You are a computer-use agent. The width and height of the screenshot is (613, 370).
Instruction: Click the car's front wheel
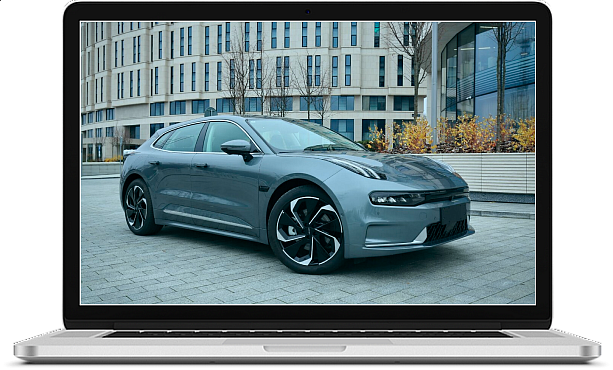pyautogui.click(x=308, y=231)
